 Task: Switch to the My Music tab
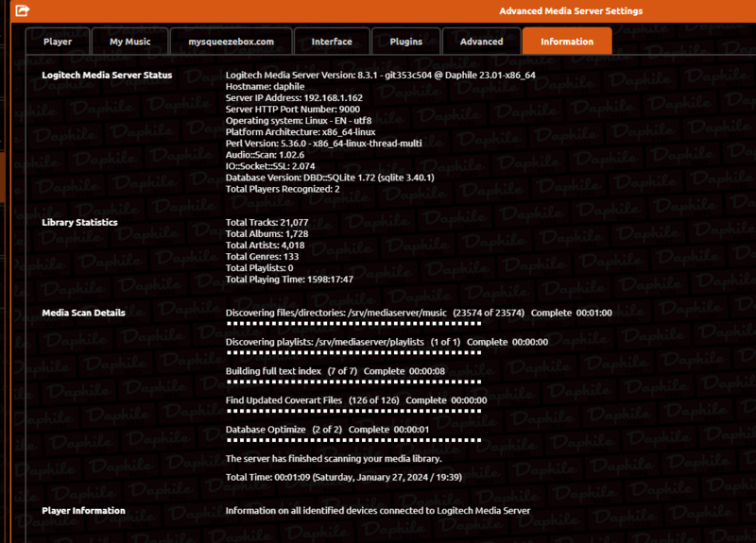(x=129, y=42)
